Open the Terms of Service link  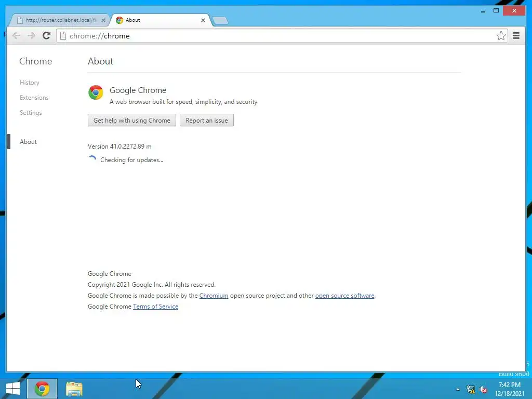coord(155,307)
